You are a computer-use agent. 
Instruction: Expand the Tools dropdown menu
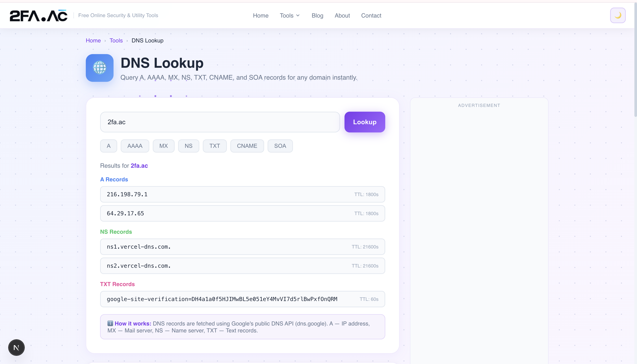(x=290, y=16)
